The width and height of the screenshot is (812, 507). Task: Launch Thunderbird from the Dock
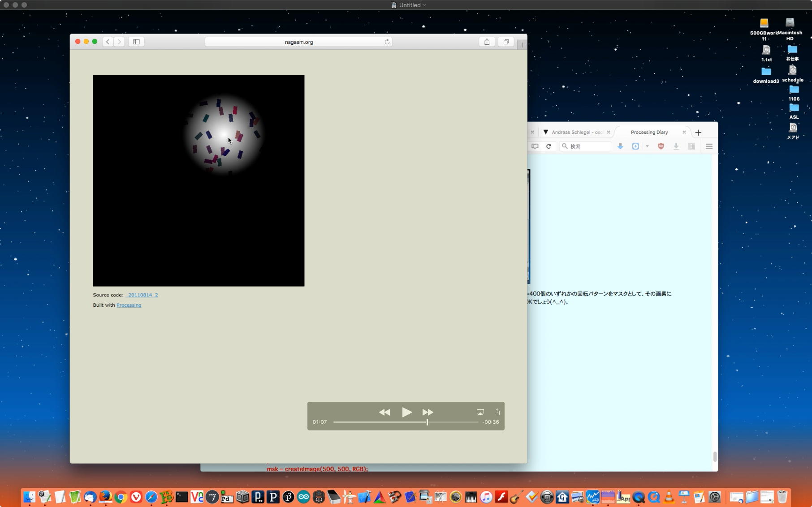pyautogui.click(x=90, y=497)
